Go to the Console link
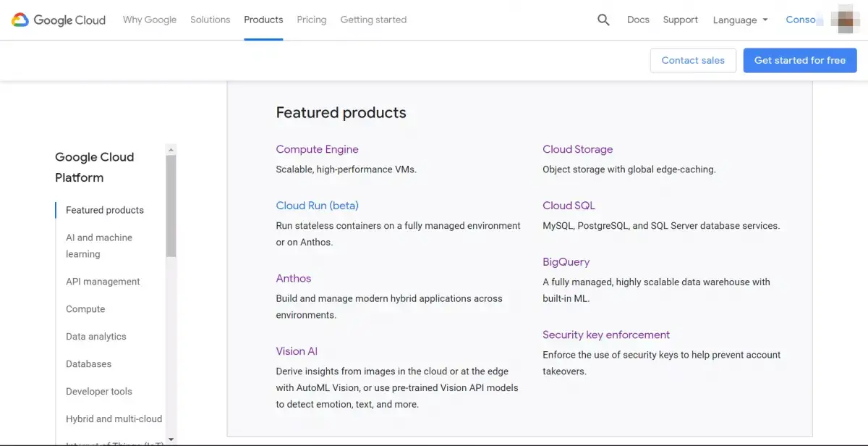 click(804, 20)
